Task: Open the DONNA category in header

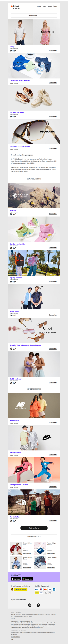Action: point(39,6)
